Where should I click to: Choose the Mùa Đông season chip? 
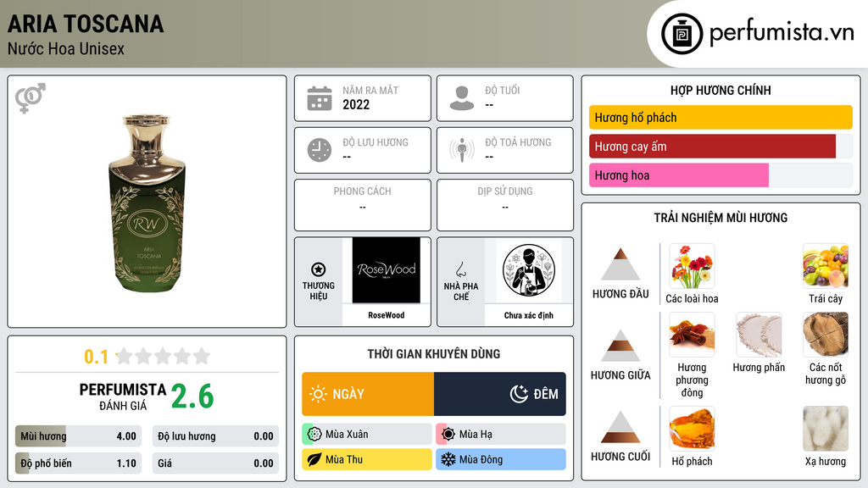tap(501, 459)
